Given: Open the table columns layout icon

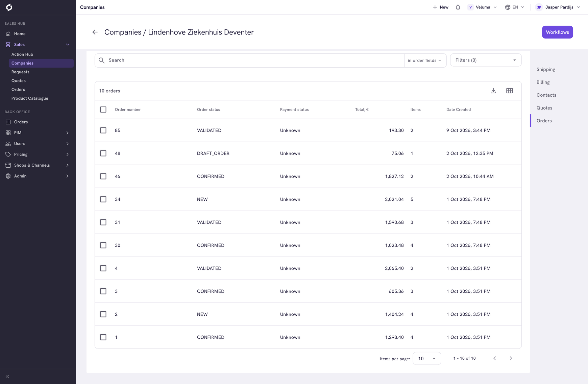Looking at the screenshot, I should click(x=510, y=91).
